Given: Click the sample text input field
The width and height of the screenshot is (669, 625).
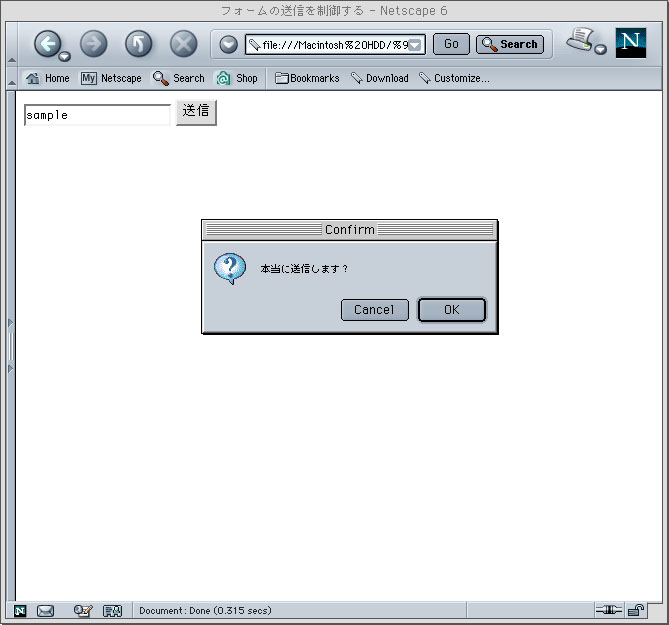Looking at the screenshot, I should click(x=97, y=115).
